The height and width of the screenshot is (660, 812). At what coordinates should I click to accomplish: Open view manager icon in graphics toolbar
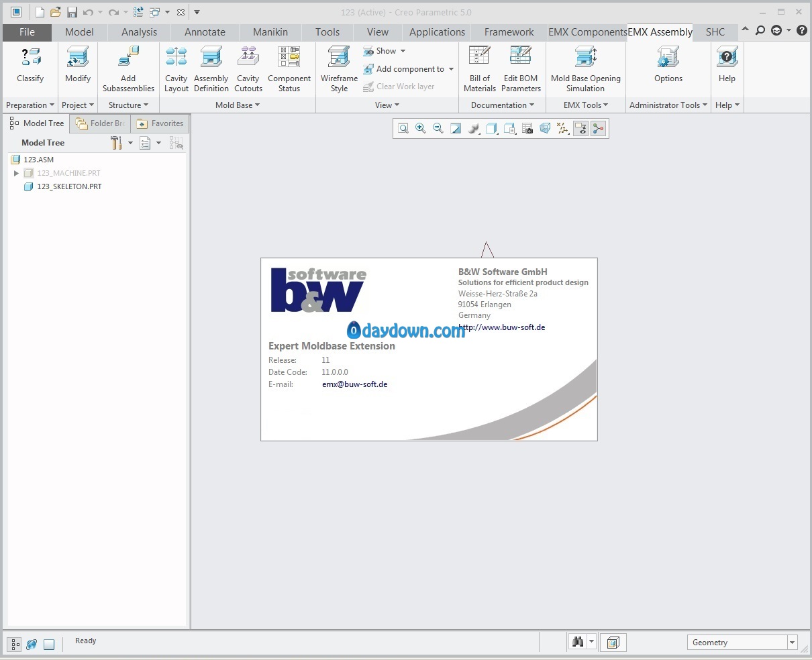(x=527, y=128)
